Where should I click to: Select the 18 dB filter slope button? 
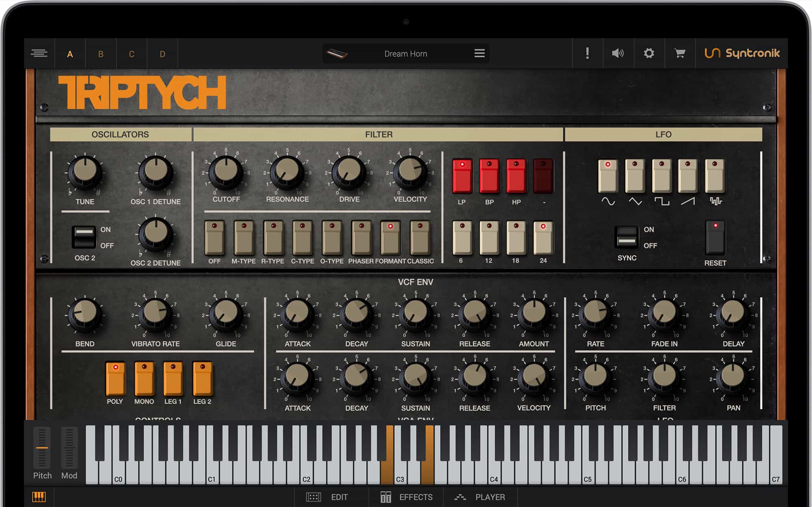click(516, 237)
